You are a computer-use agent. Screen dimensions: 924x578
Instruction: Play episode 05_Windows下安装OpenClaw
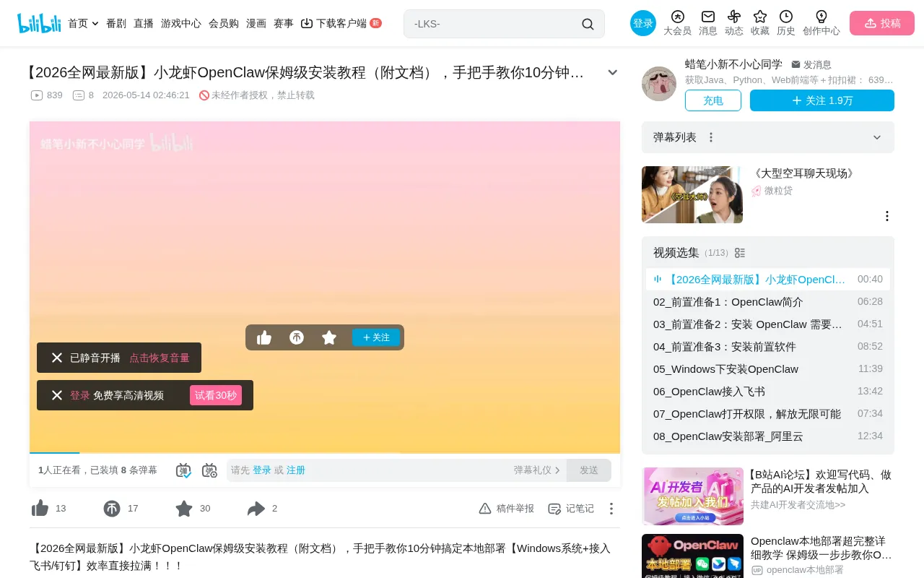point(768,368)
